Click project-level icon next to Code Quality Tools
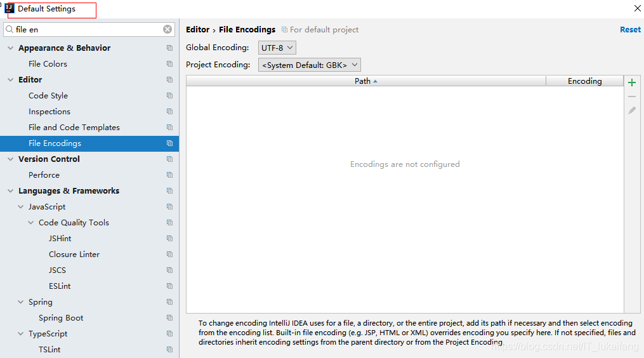 [169, 222]
